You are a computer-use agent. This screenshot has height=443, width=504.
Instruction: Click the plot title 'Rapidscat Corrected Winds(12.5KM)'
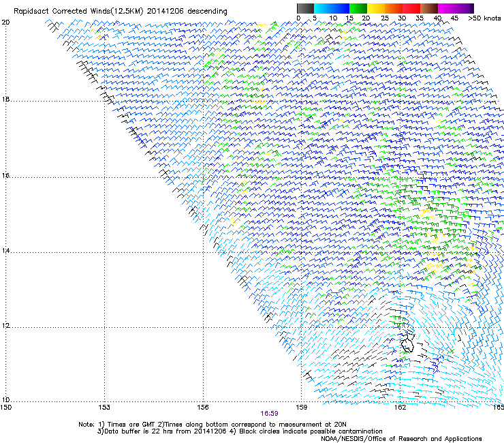pyautogui.click(x=78, y=12)
